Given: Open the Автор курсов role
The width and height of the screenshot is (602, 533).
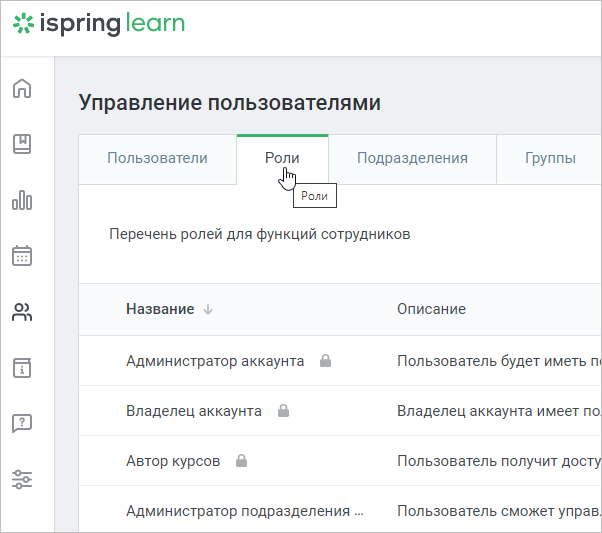Looking at the screenshot, I should (173, 461).
